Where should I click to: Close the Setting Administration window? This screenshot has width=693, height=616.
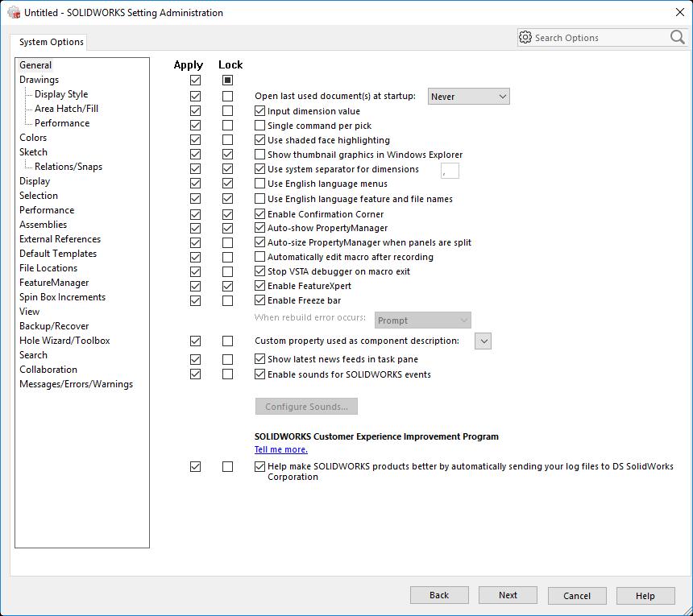[680, 12]
